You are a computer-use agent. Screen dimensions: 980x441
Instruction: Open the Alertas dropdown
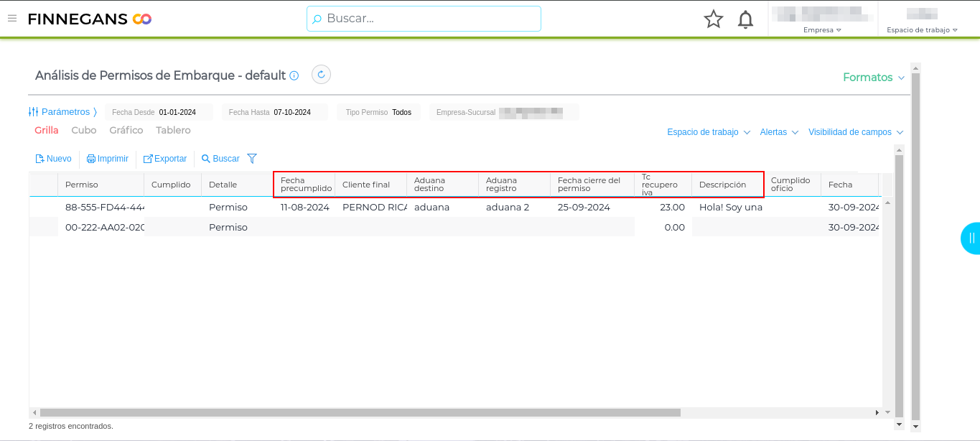coord(779,132)
